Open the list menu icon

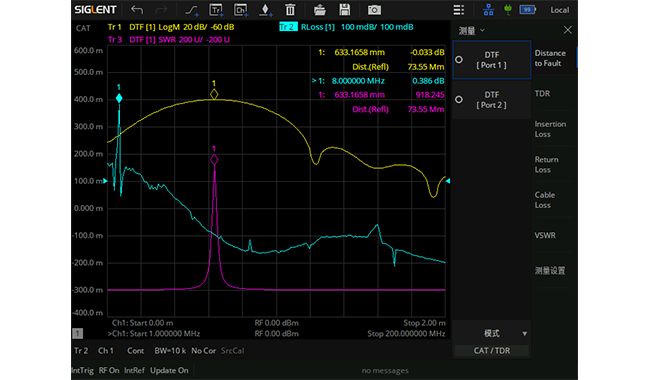click(458, 10)
